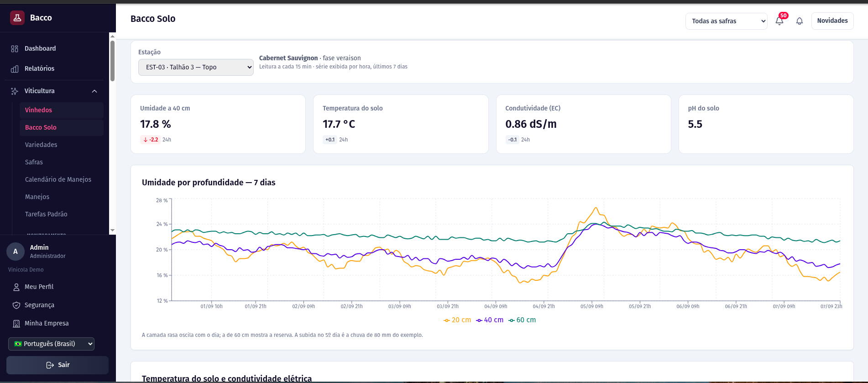This screenshot has width=868, height=383.
Task: Click the Relatórios chart icon
Action: (x=15, y=69)
